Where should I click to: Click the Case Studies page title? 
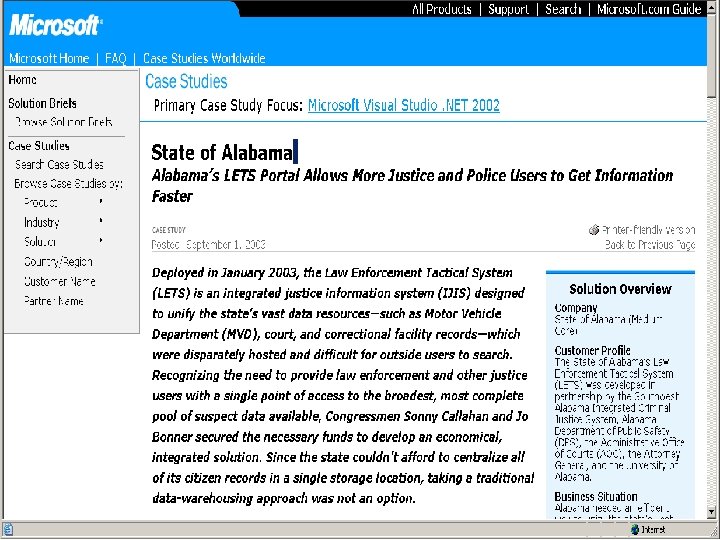click(186, 81)
